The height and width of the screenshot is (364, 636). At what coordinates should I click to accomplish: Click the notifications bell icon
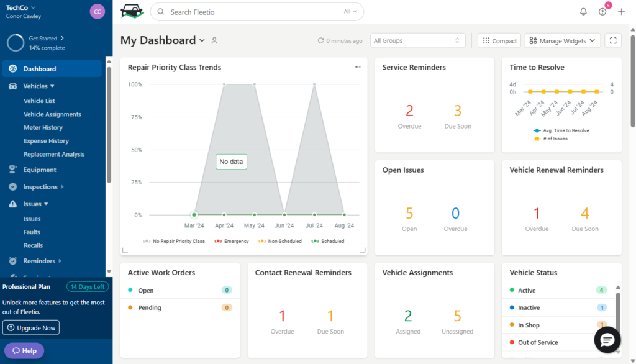coord(583,11)
